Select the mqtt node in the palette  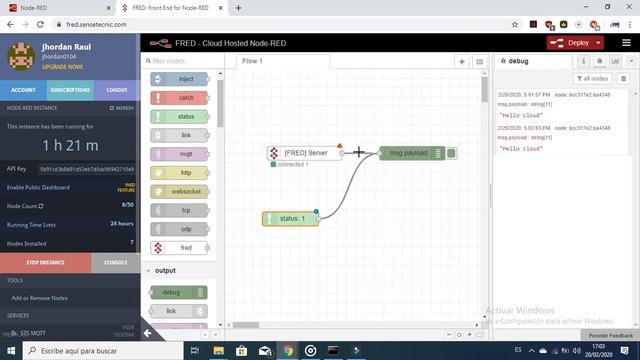pyautogui.click(x=179, y=154)
